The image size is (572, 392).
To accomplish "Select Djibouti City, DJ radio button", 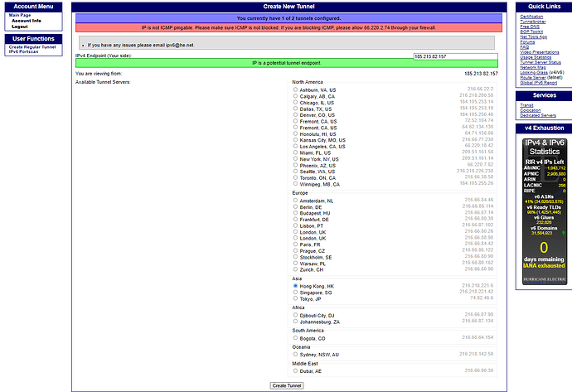I will [x=295, y=315].
